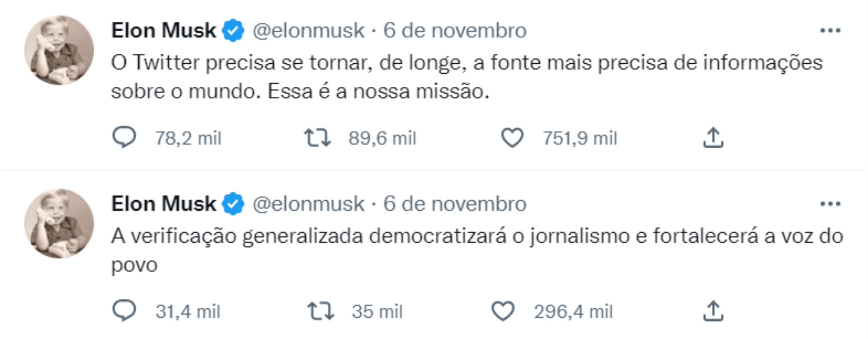Open the @elonmusk handle on second tweet

pyautogui.click(x=308, y=204)
